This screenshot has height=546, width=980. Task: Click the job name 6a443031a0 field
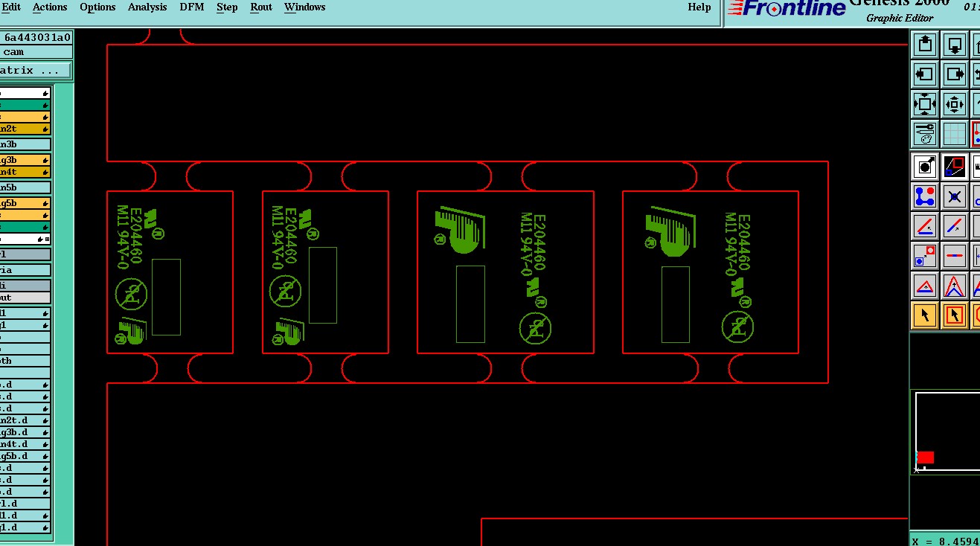coord(36,37)
